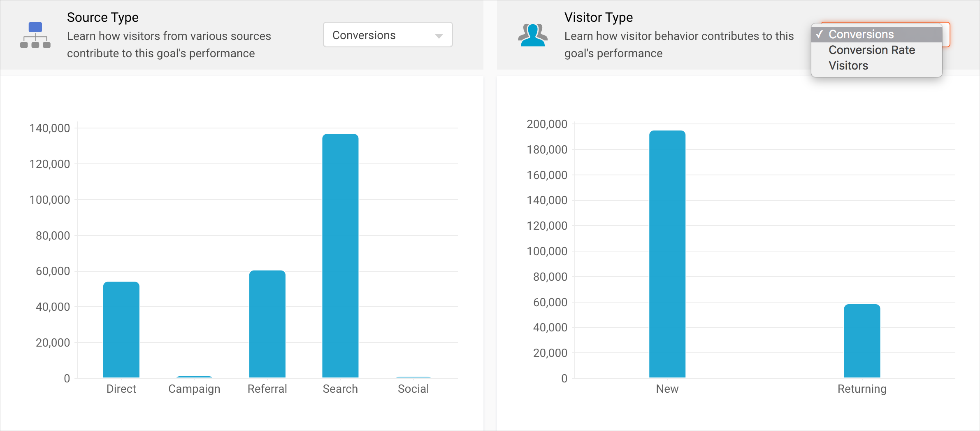980x431 pixels.
Task: Click the Source Type heading
Action: tap(103, 17)
